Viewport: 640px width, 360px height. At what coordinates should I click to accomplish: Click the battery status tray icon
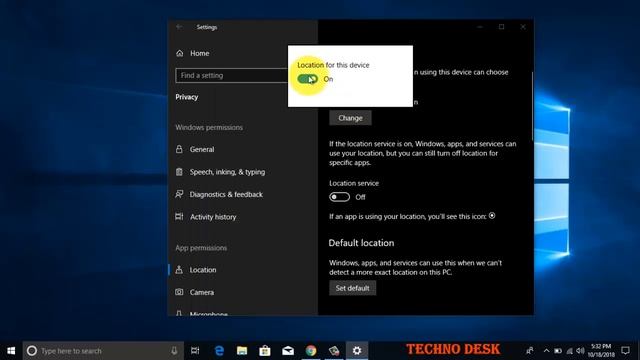pyautogui.click(x=558, y=351)
